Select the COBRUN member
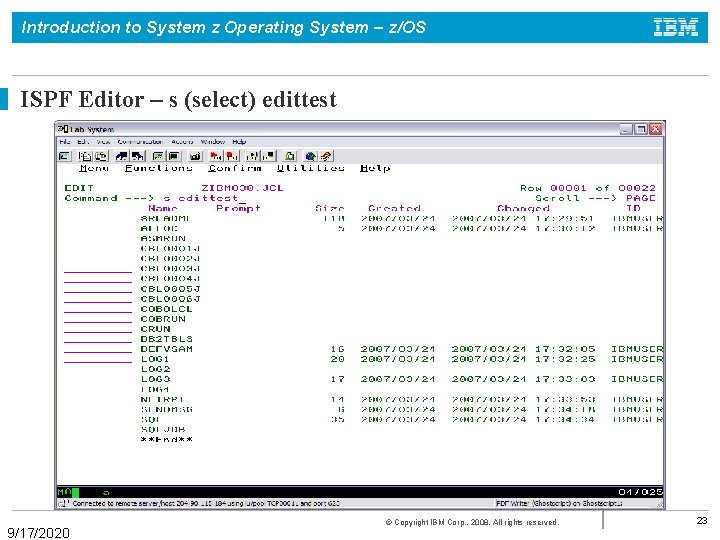Image resolution: width=720 pixels, height=540 pixels. point(163,319)
